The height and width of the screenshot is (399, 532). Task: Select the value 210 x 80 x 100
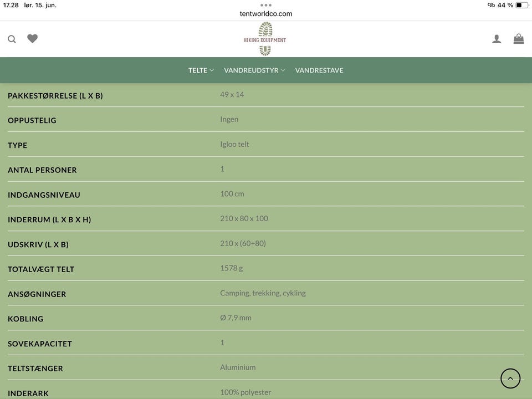(x=244, y=218)
